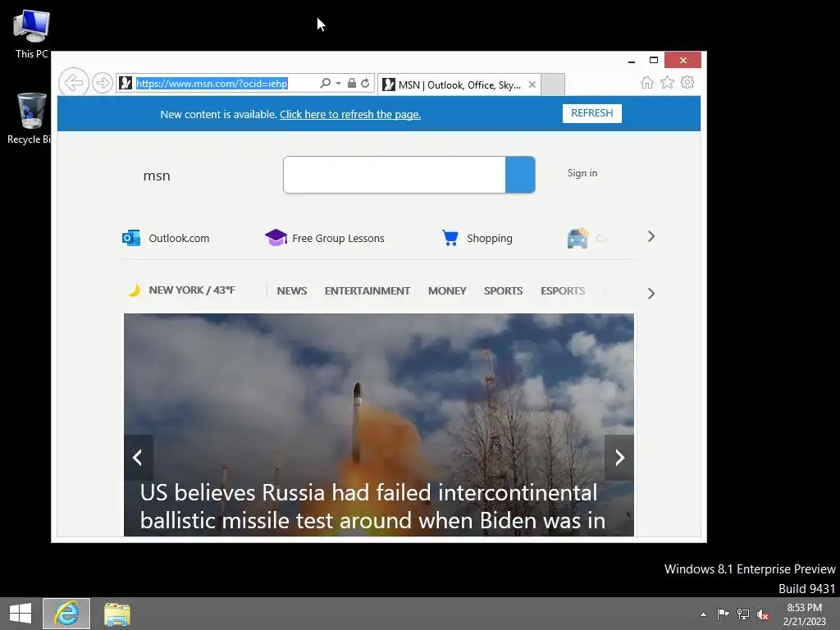
Task: Click the muted volume tray icon
Action: pyautogui.click(x=763, y=614)
